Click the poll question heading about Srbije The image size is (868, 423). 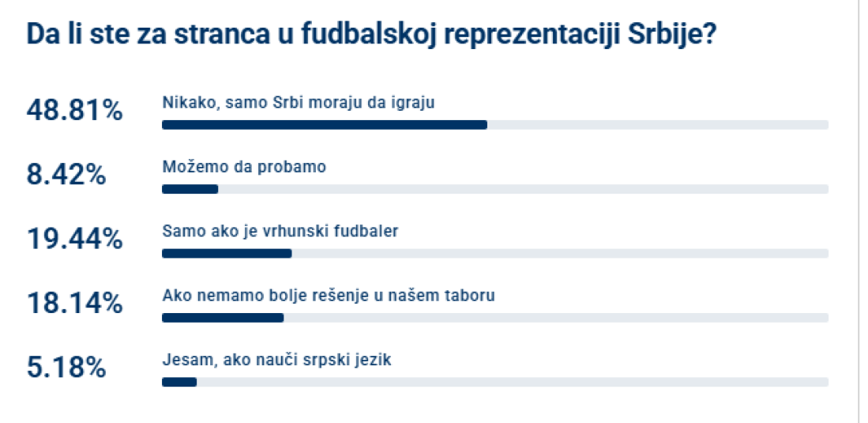(x=371, y=36)
